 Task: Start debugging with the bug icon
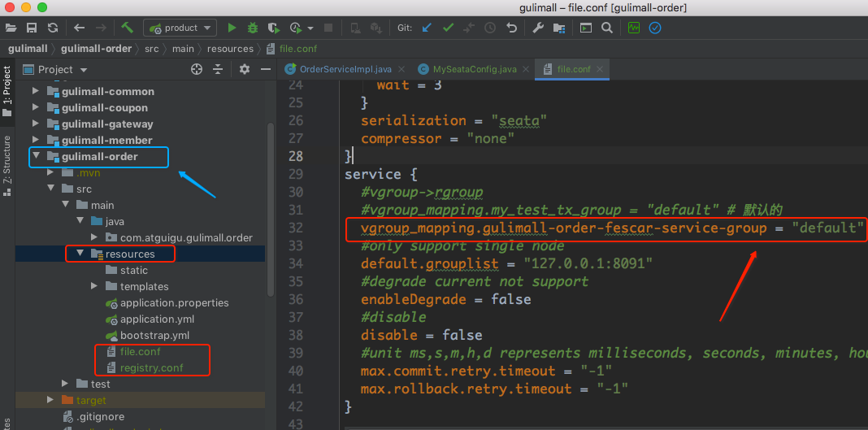click(x=253, y=28)
